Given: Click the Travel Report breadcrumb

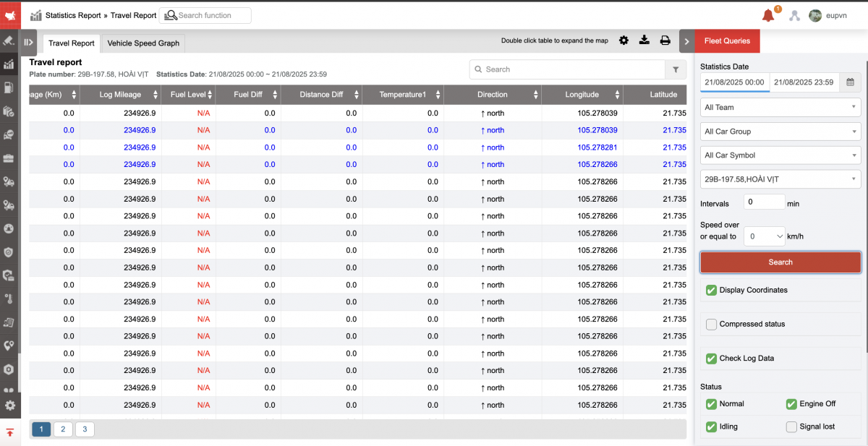Looking at the screenshot, I should pos(133,15).
